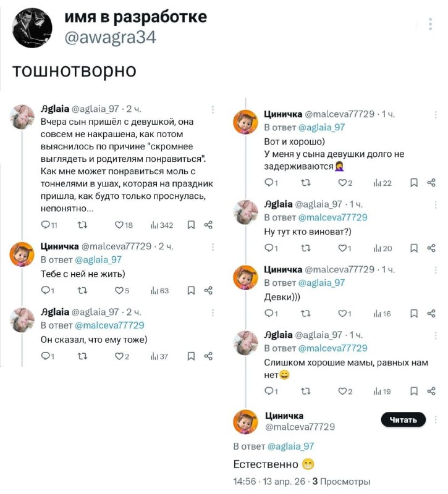Like Aglaia's post with 18 likes
The image size is (448, 494).
coord(123,225)
